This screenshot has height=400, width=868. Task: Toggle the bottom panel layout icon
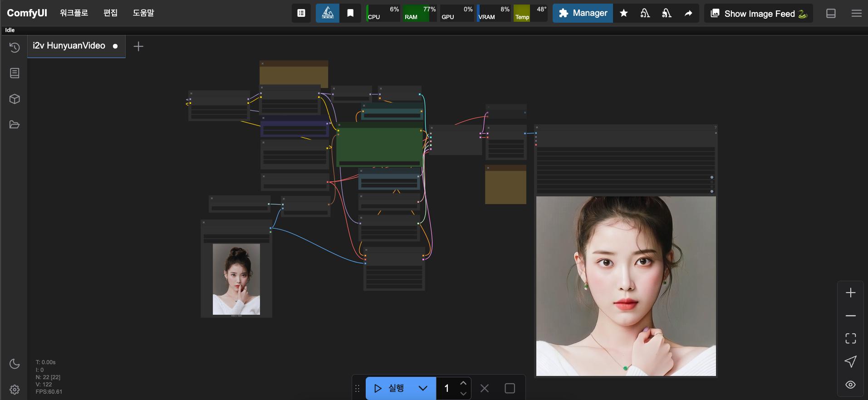[831, 13]
